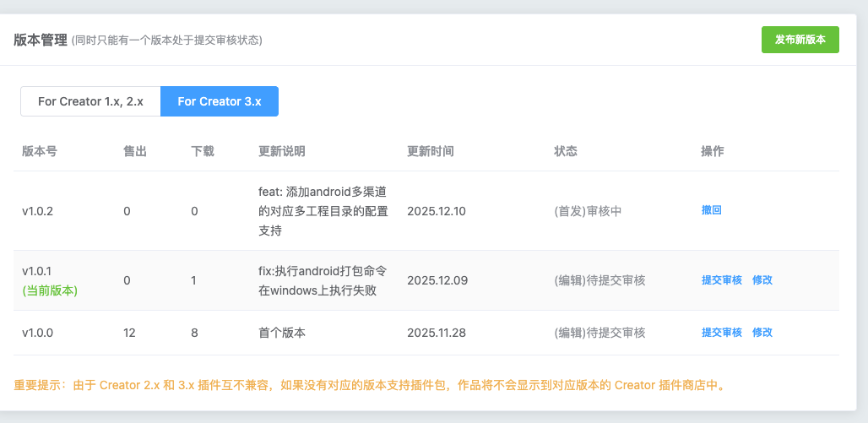868x423 pixels.
Task: Select the v1.0.2 version number cell
Action: click(x=38, y=211)
